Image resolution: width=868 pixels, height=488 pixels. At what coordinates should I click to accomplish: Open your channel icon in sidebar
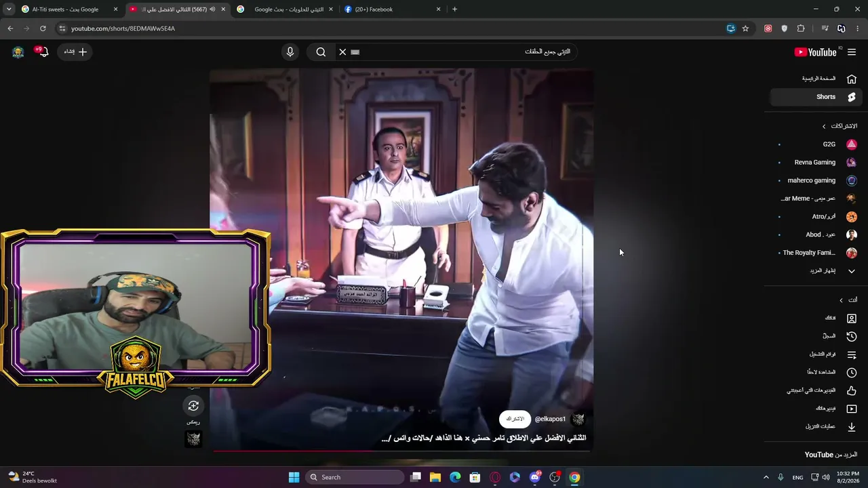852,319
